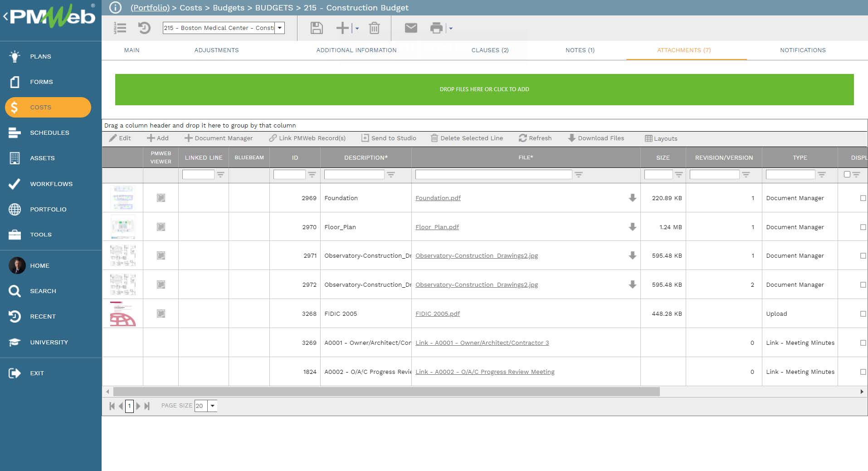This screenshot has width=868, height=471.
Task: Click the Download Files button
Action: 596,138
